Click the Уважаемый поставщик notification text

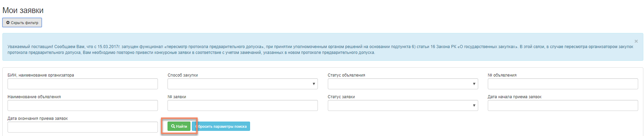[x=320, y=49]
